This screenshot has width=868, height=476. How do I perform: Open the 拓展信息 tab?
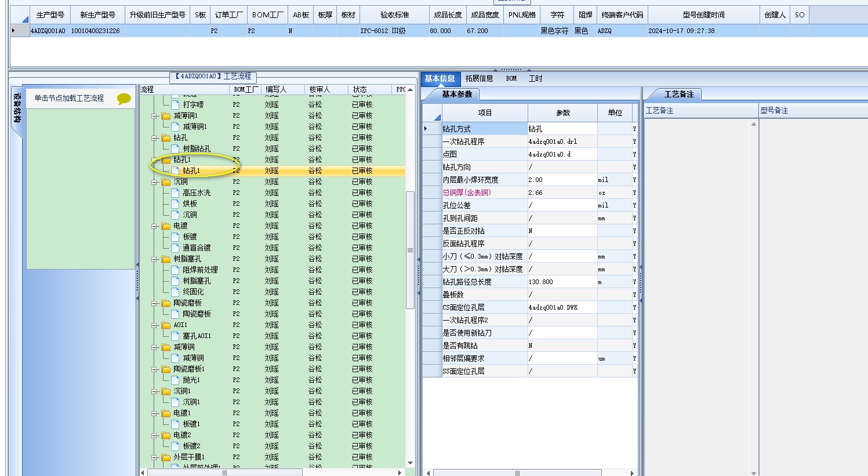[479, 79]
